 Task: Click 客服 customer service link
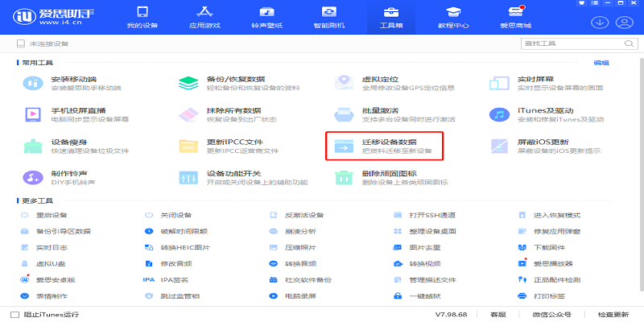click(x=498, y=314)
